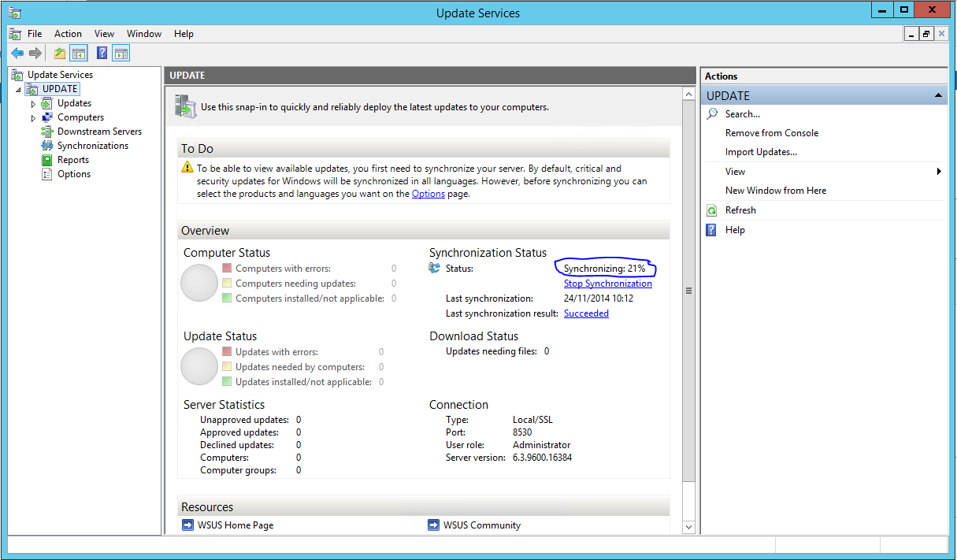
Task: Click the Search magnifier icon in Actions
Action: 712,114
